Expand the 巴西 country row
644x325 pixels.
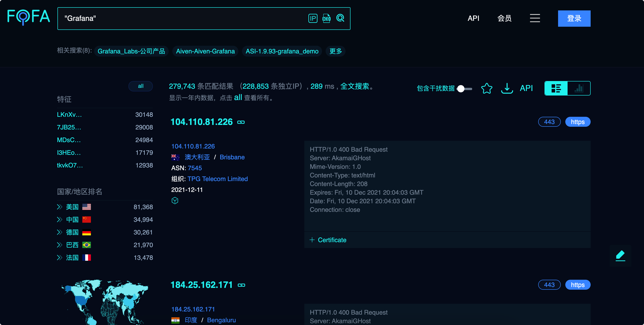pos(59,245)
